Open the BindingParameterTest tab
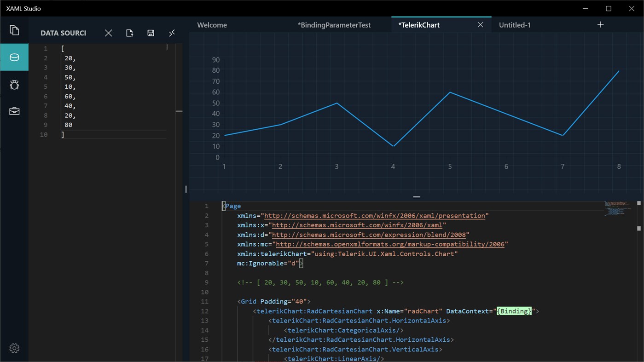This screenshot has width=644, height=362. point(334,25)
